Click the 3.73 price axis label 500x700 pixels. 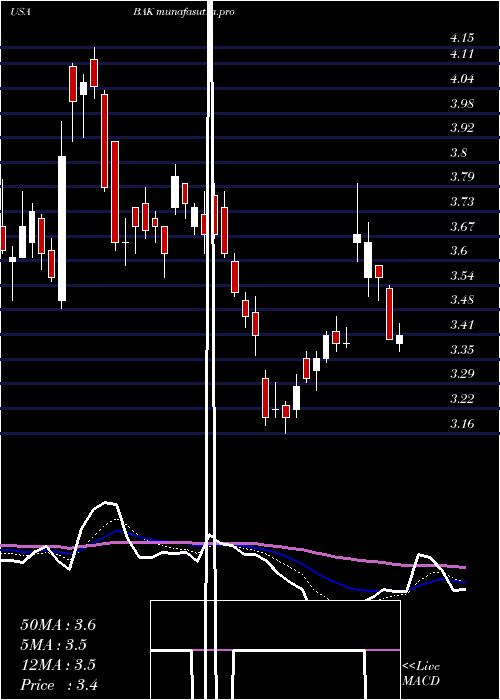click(462, 202)
